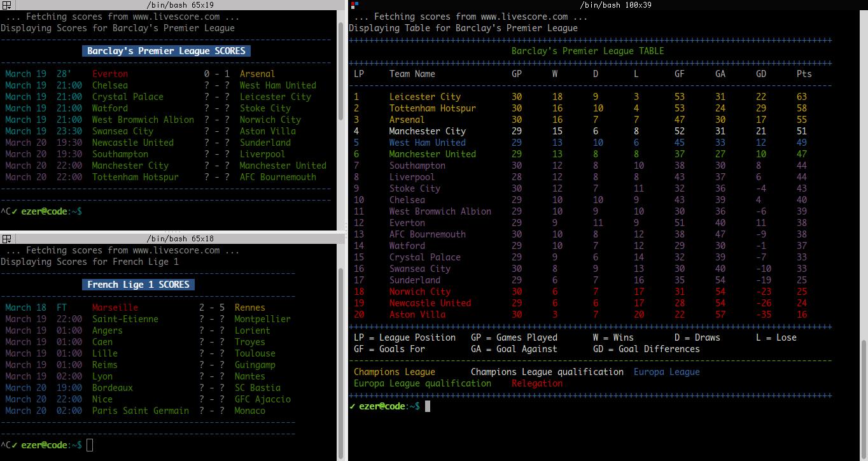Click the Europa League qualification legend entry
The image size is (868, 461).
(423, 383)
